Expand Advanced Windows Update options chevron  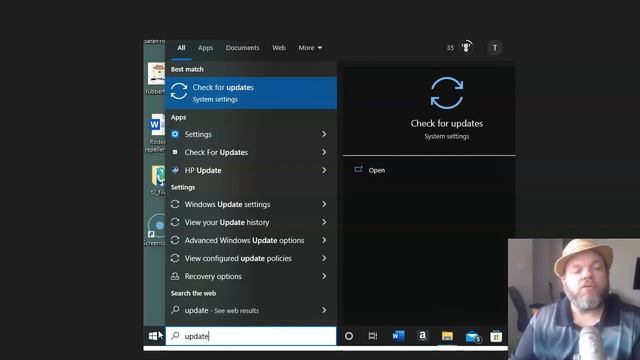point(324,240)
